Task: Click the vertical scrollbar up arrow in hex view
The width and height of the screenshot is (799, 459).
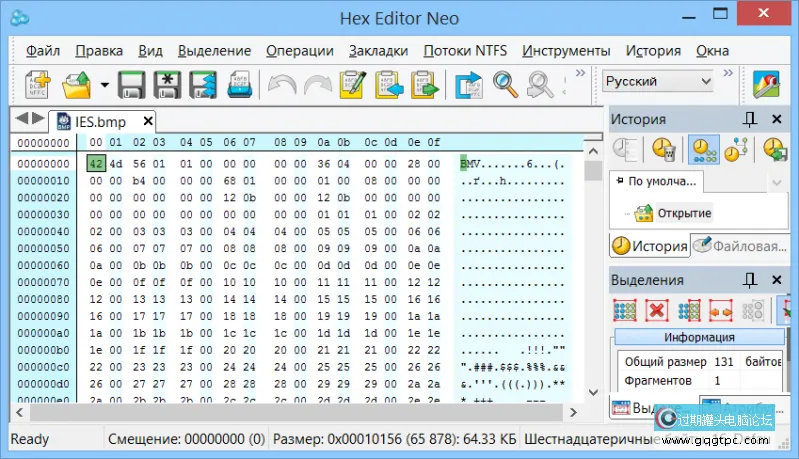Action: point(593,151)
